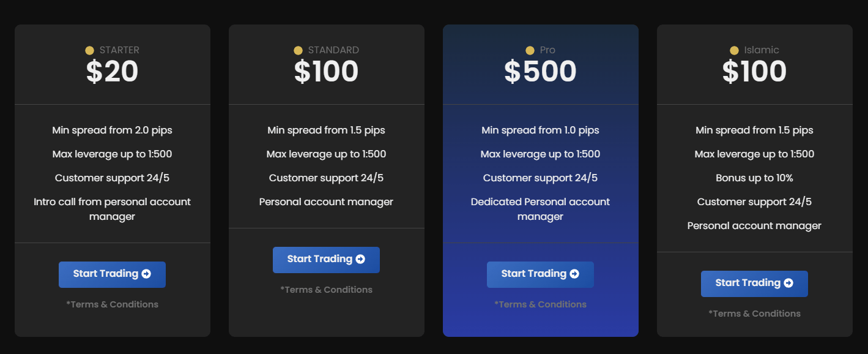868x354 pixels.
Task: Select the $20 Starter price heading
Action: 112,72
